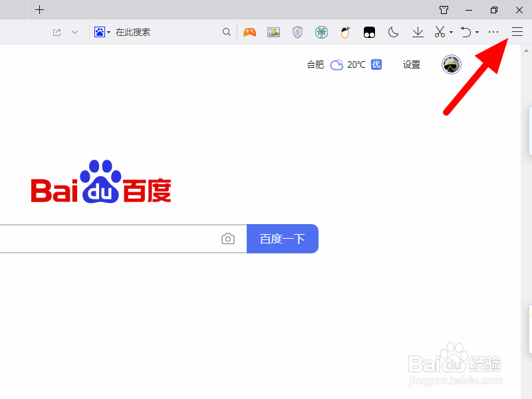Expand the undo closed tabs dropdown arrow
This screenshot has width=532, height=399.
(x=477, y=33)
